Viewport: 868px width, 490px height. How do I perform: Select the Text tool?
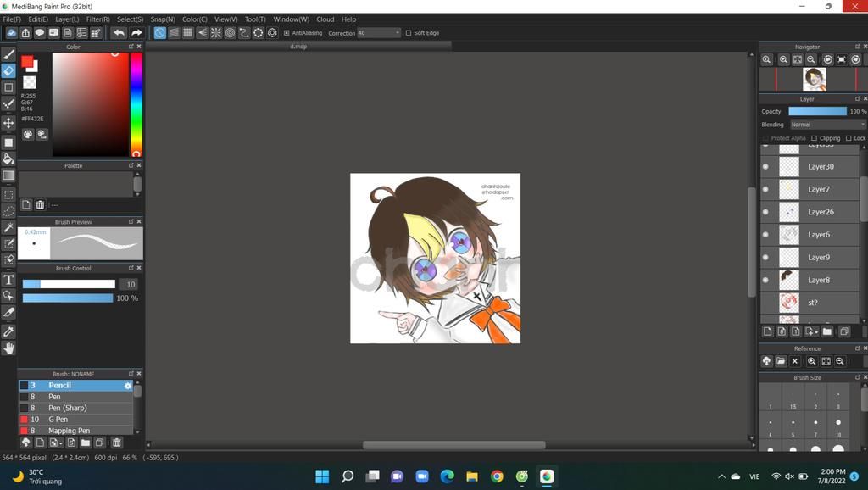click(8, 280)
